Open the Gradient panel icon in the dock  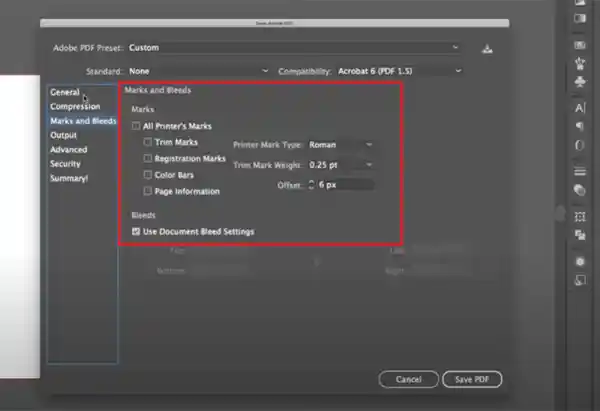(x=580, y=18)
